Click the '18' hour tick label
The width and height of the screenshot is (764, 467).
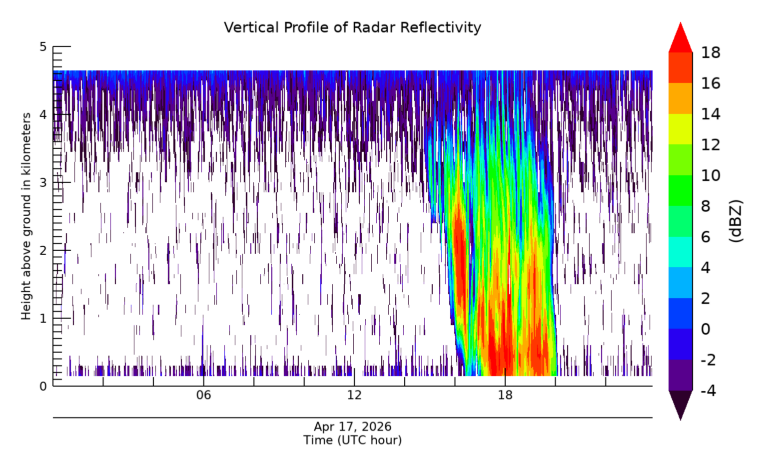click(505, 395)
